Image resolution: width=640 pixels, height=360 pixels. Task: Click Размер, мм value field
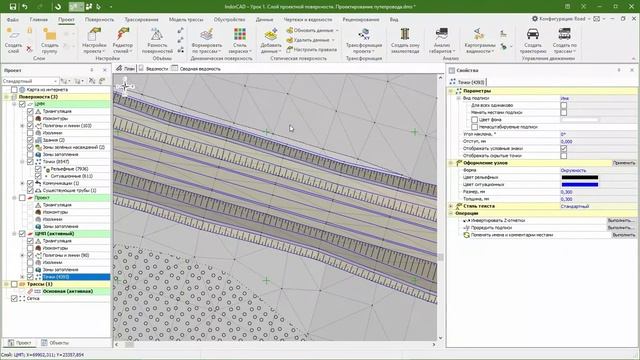click(x=598, y=192)
